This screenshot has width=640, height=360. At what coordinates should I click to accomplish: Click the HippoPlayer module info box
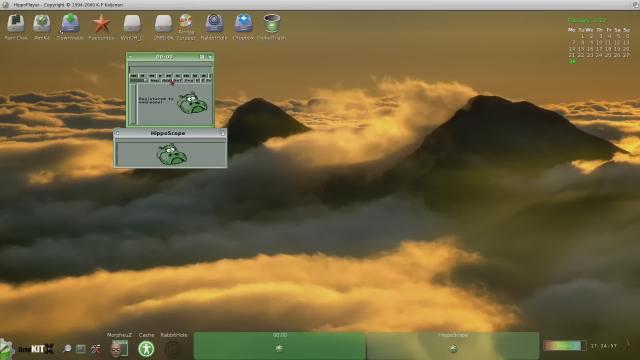171,69
